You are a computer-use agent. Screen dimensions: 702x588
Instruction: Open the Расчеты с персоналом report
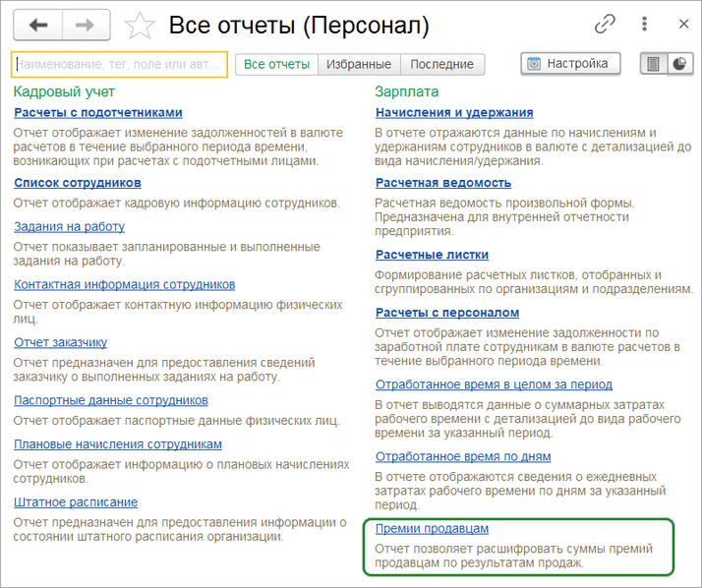coord(447,313)
